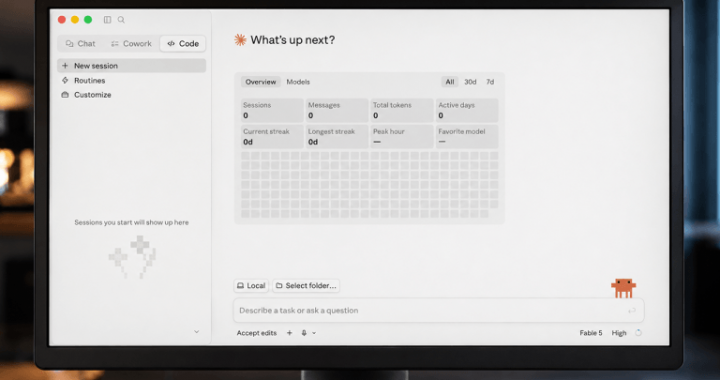Click the Longest streak stat card
Image resolution: width=720 pixels, height=380 pixels.
click(x=337, y=136)
